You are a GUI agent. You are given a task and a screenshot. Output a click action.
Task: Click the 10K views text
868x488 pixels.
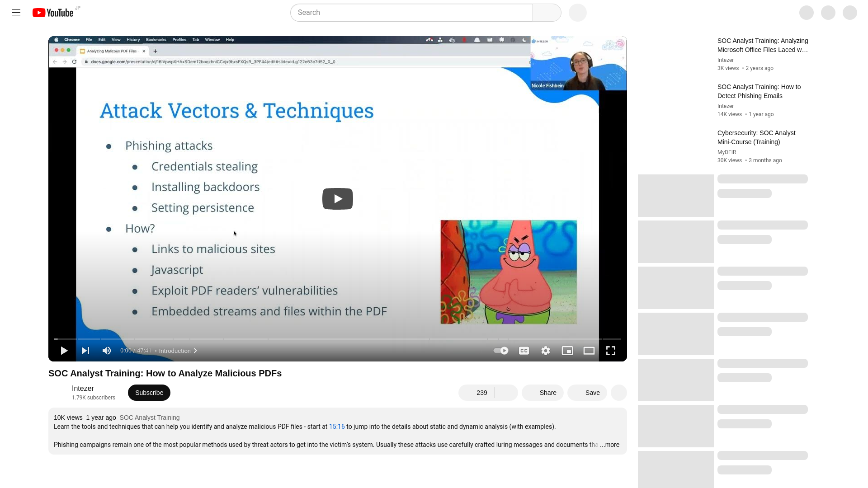coord(68,418)
